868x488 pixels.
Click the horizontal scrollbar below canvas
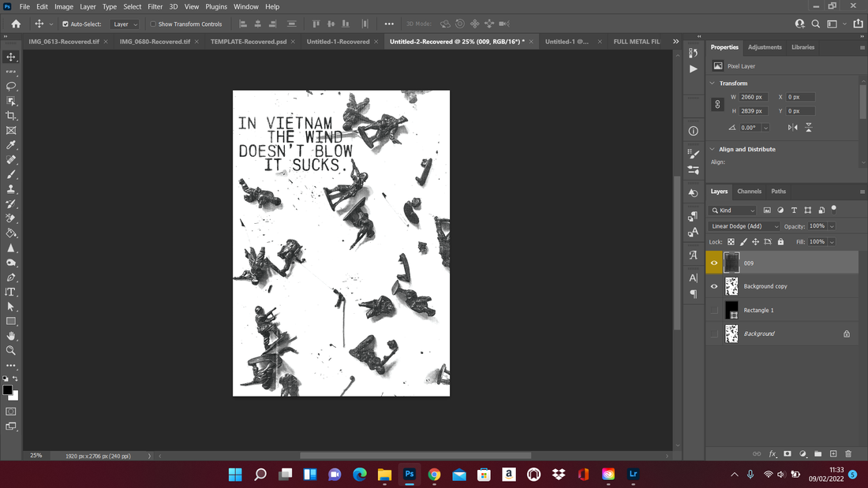pyautogui.click(x=415, y=456)
